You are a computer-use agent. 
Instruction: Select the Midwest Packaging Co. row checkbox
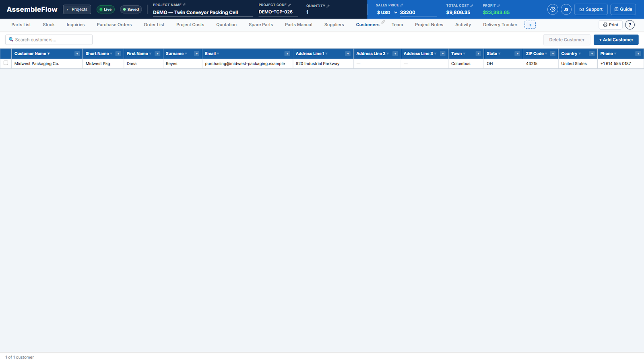click(x=6, y=63)
